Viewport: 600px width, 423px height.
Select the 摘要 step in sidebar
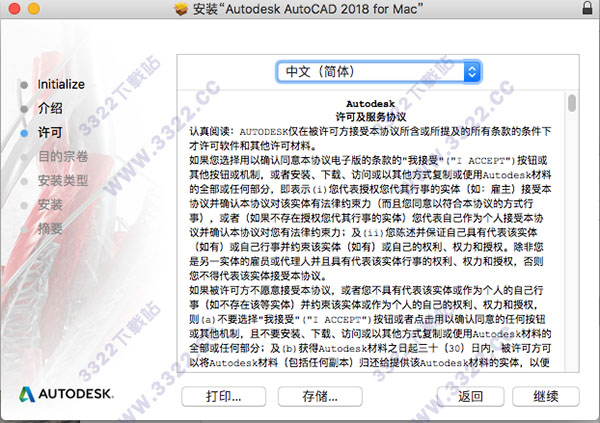pos(50,229)
